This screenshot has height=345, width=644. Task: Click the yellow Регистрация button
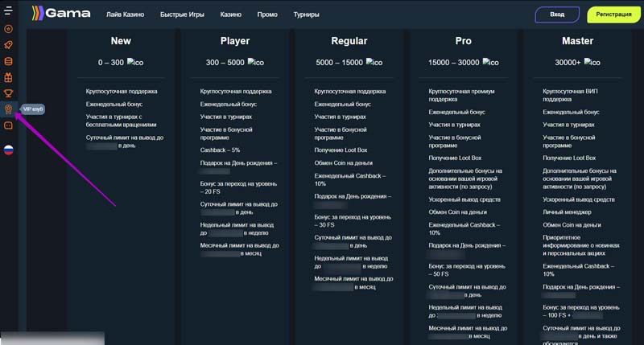[x=614, y=14]
